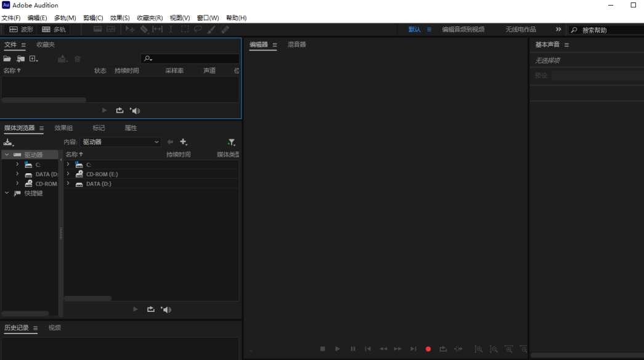Image resolution: width=644 pixels, height=360 pixels.
Task: Select the Spot Healing Brush tool
Action: [x=225, y=29]
